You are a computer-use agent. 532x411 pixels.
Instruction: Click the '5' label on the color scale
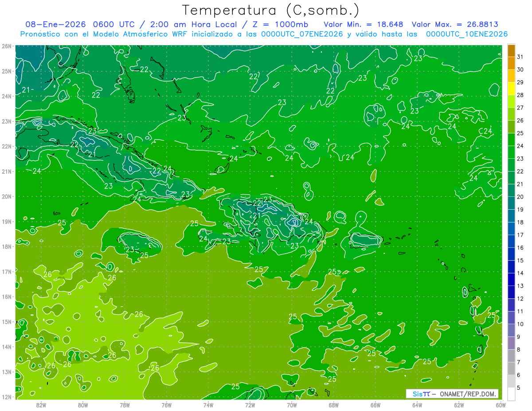point(519,388)
